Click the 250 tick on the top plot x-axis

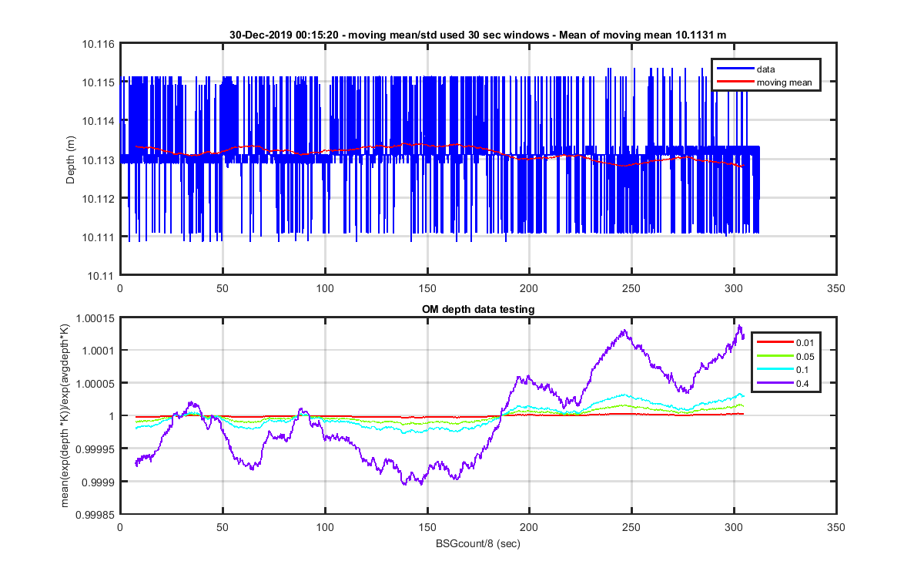pos(631,288)
